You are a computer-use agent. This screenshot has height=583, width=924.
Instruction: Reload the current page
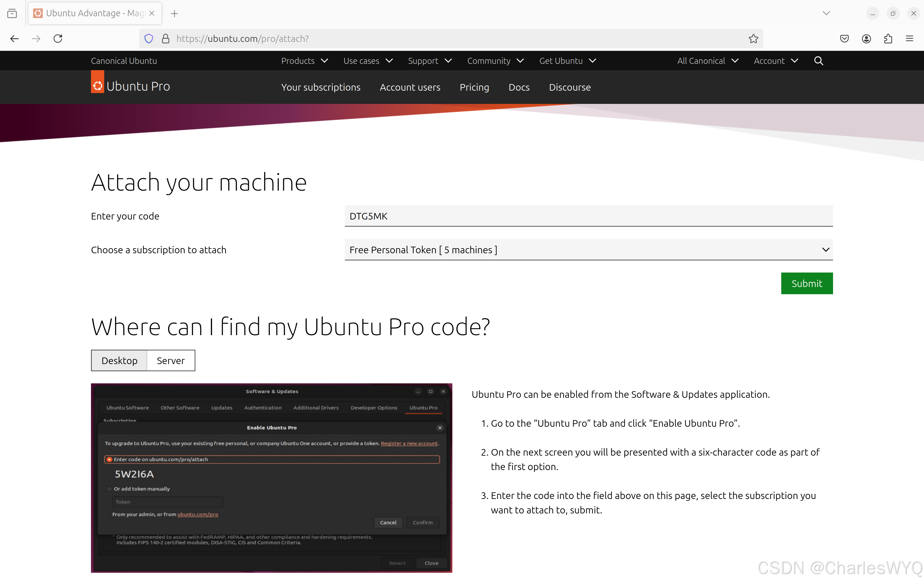tap(58, 38)
